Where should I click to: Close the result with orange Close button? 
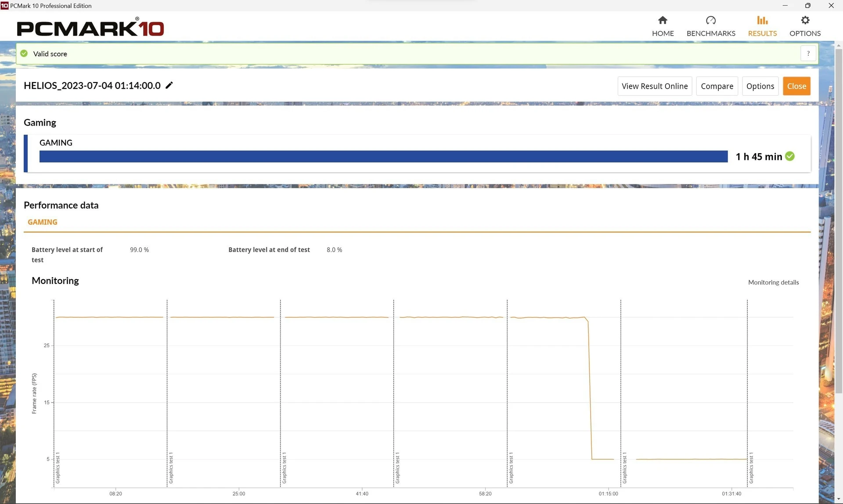point(796,86)
